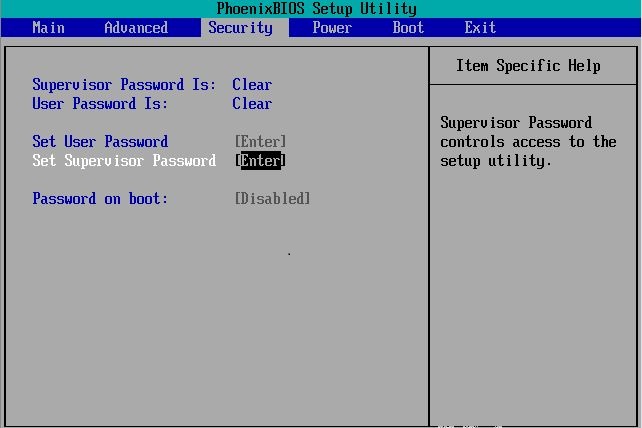Click [Enter] beside Set User Password

point(260,142)
